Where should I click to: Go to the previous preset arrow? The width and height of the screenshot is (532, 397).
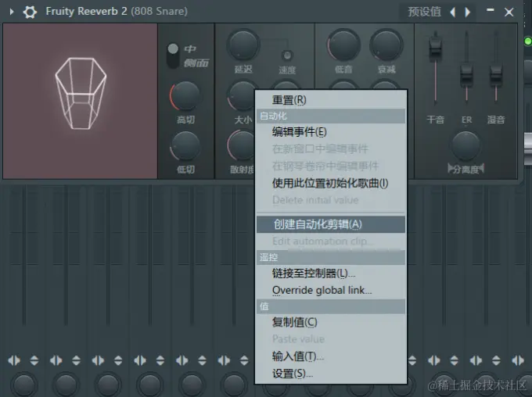[x=453, y=13]
